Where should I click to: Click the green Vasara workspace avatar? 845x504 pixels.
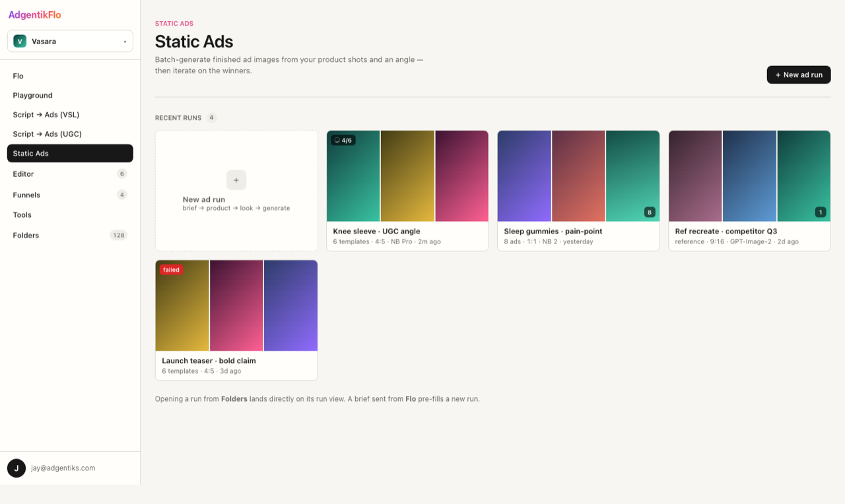coord(20,41)
